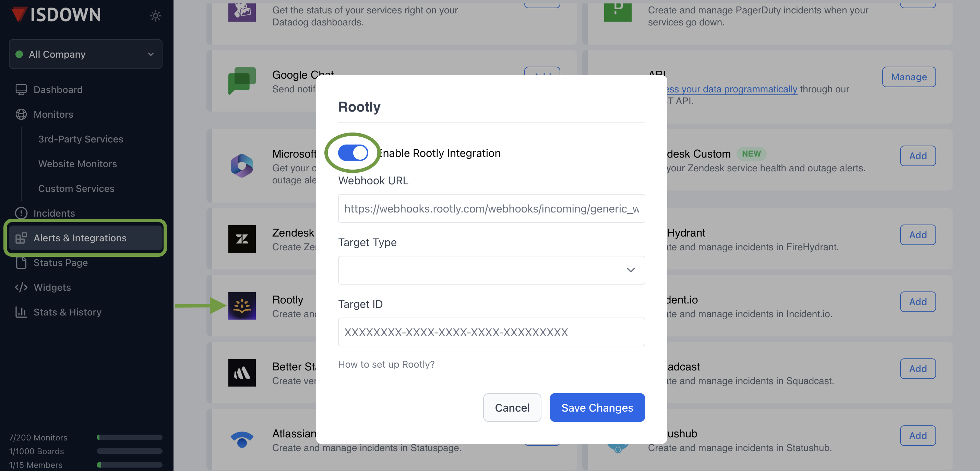This screenshot has height=471, width=980.
Task: Open Stats & History page
Action: 67,312
